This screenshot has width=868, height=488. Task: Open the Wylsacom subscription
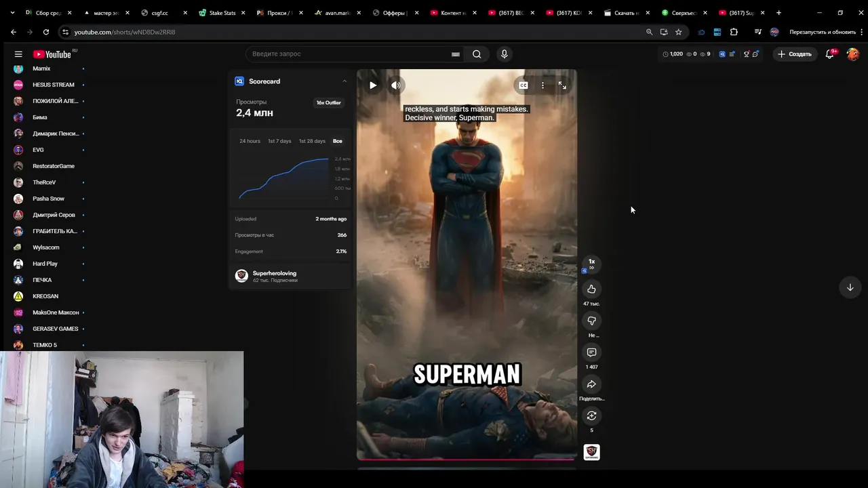click(x=46, y=247)
